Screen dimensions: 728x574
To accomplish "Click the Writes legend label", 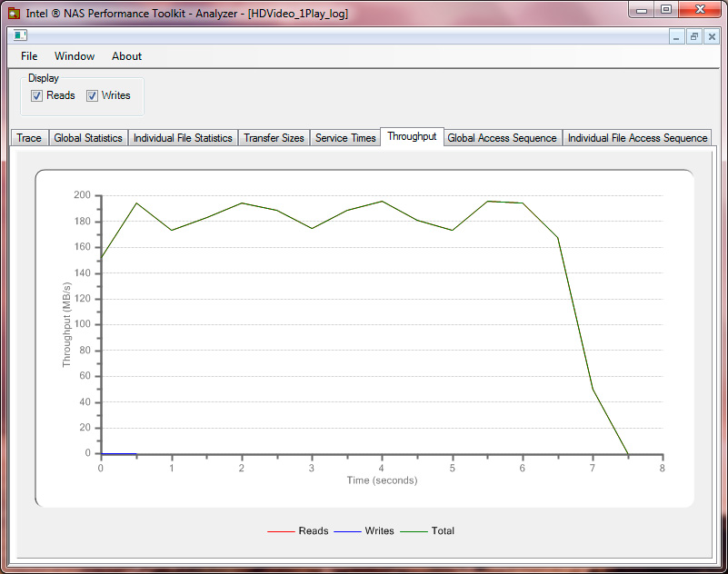I will click(379, 530).
